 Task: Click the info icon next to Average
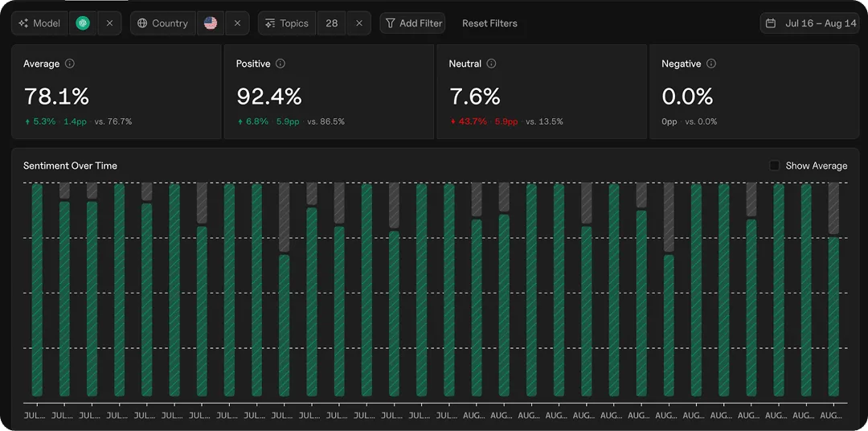(x=70, y=64)
